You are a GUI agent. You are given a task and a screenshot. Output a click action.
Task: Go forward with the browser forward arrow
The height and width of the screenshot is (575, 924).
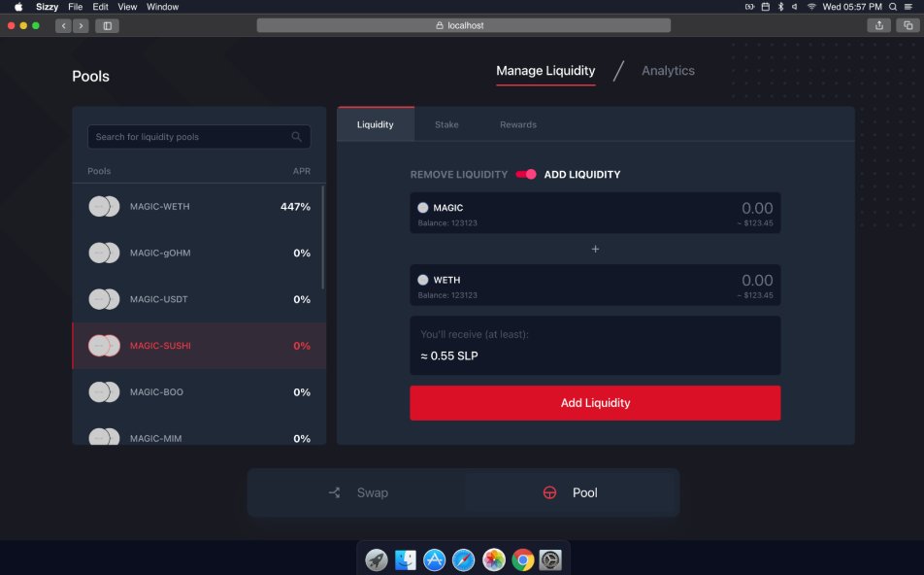81,25
